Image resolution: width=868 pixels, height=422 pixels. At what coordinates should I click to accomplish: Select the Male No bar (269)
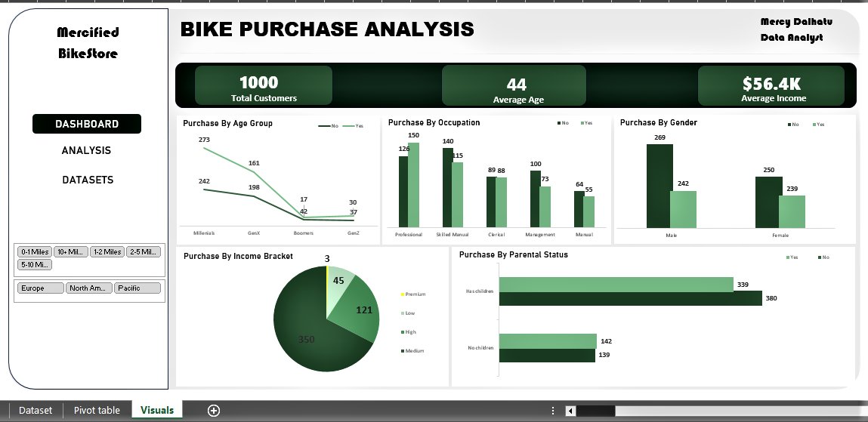click(x=659, y=186)
